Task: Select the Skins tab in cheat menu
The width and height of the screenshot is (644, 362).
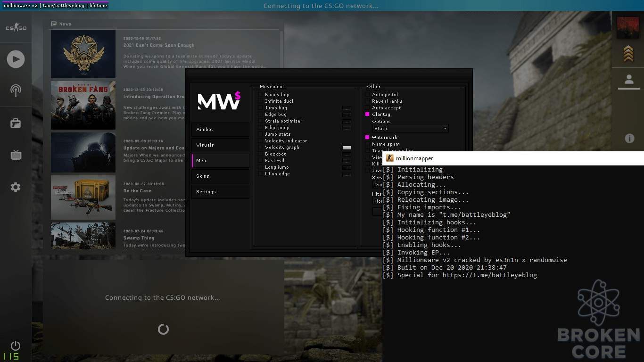Action: [221, 176]
